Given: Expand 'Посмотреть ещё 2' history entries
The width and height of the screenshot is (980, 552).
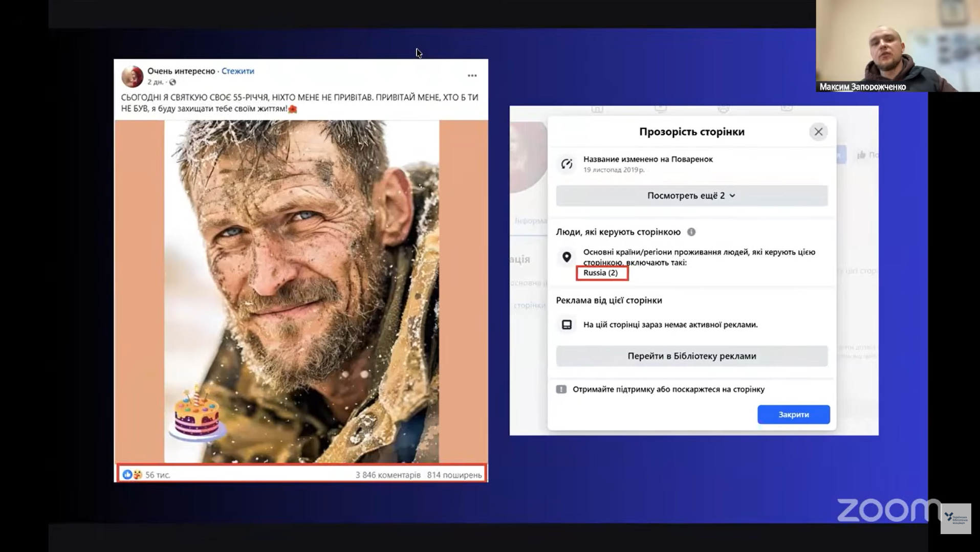Looking at the screenshot, I should coord(691,196).
